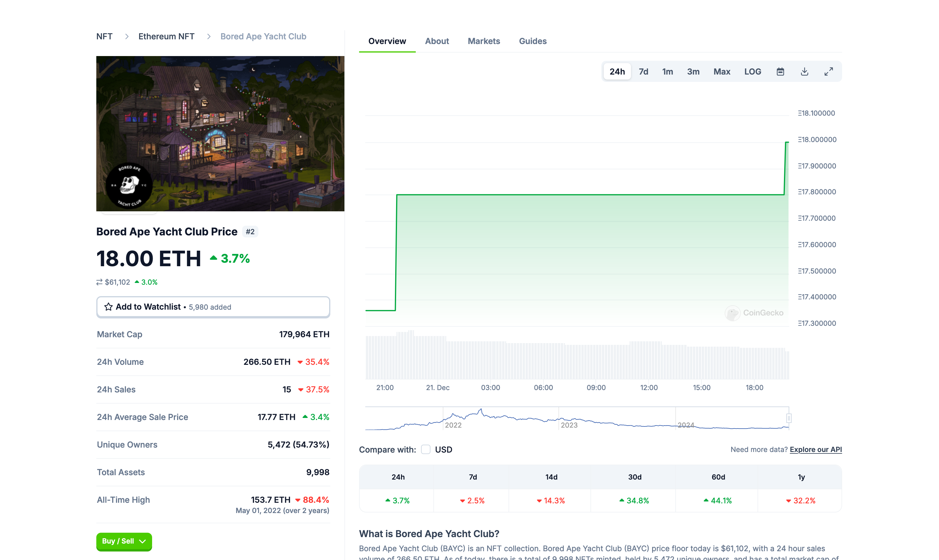Click the 17.77 ETH average sale price
The image size is (939, 560).
pos(276,417)
